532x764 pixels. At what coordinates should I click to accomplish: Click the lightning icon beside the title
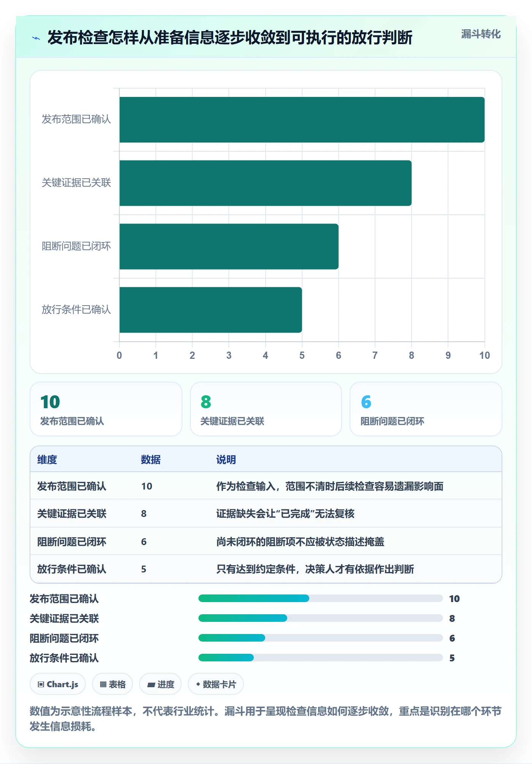coord(36,38)
